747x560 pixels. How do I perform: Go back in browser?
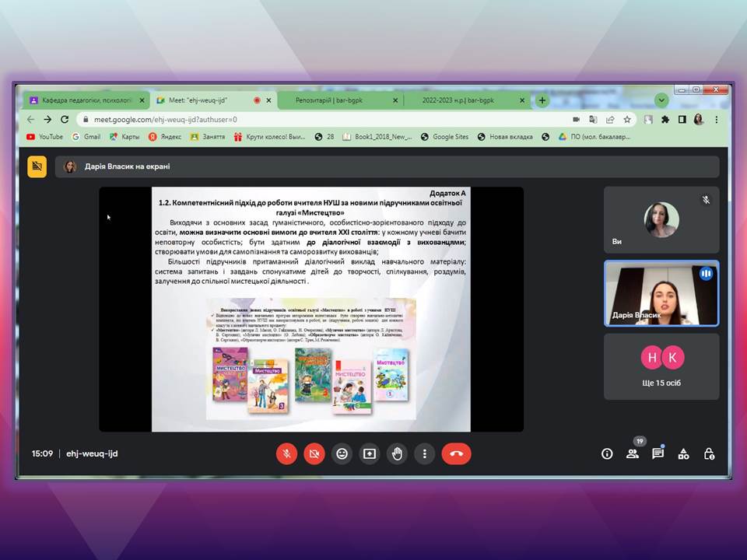pyautogui.click(x=31, y=120)
